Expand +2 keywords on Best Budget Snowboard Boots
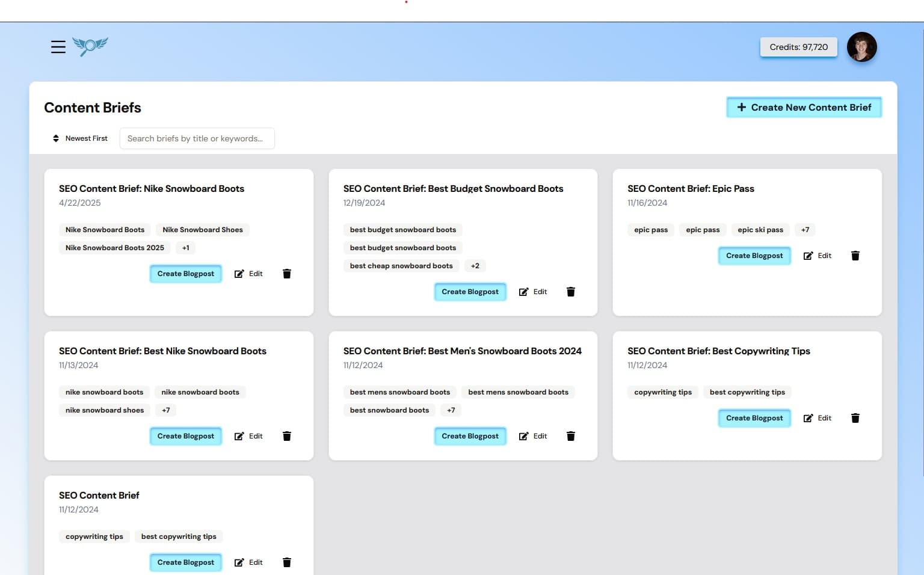 tap(475, 265)
